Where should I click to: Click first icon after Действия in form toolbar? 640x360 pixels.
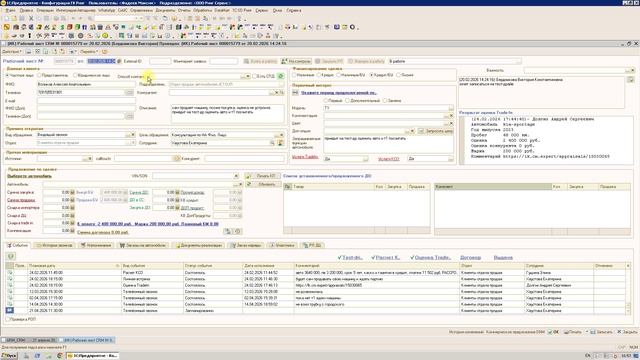pyautogui.click(x=29, y=52)
